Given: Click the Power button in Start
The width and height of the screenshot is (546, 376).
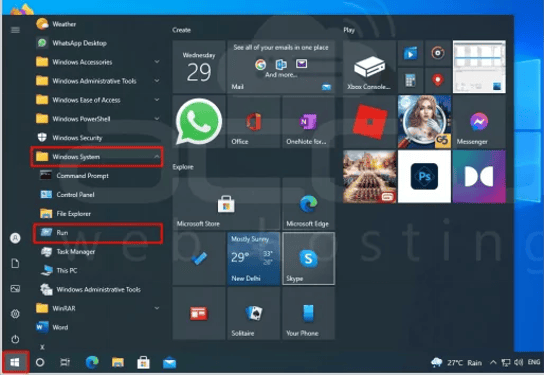Looking at the screenshot, I should pyautogui.click(x=15, y=339).
